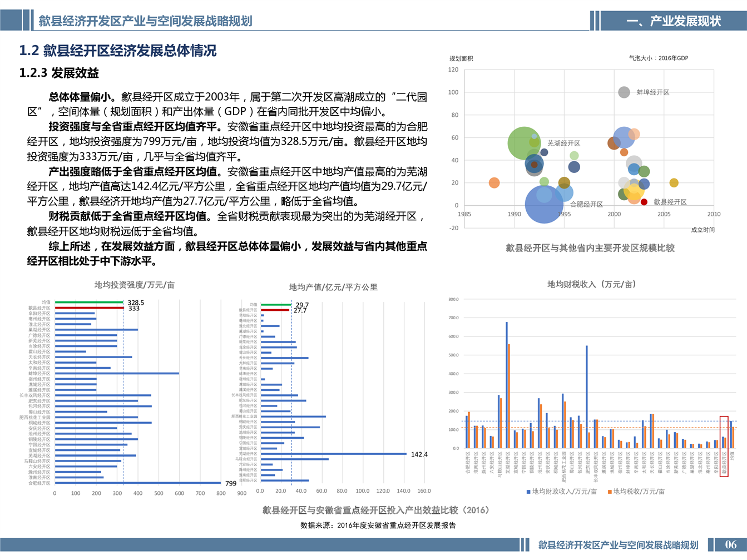The width and height of the screenshot is (747, 560).
Task: Click the 799 value label
Action: pyautogui.click(x=231, y=483)
